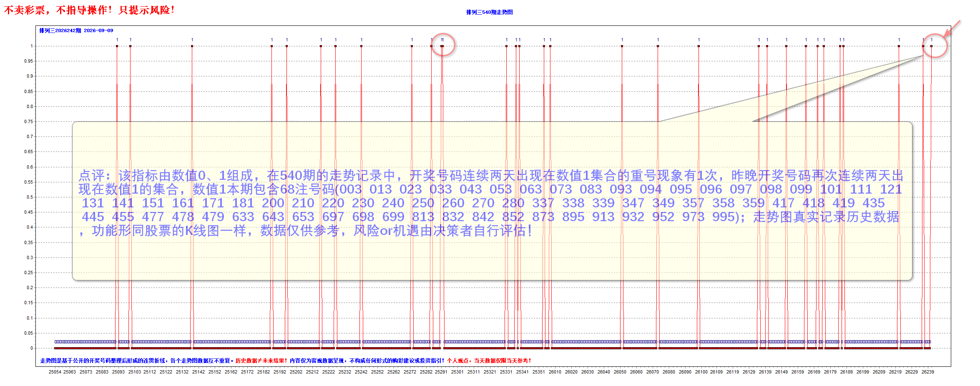Click x-axis period label 25172

(247, 372)
